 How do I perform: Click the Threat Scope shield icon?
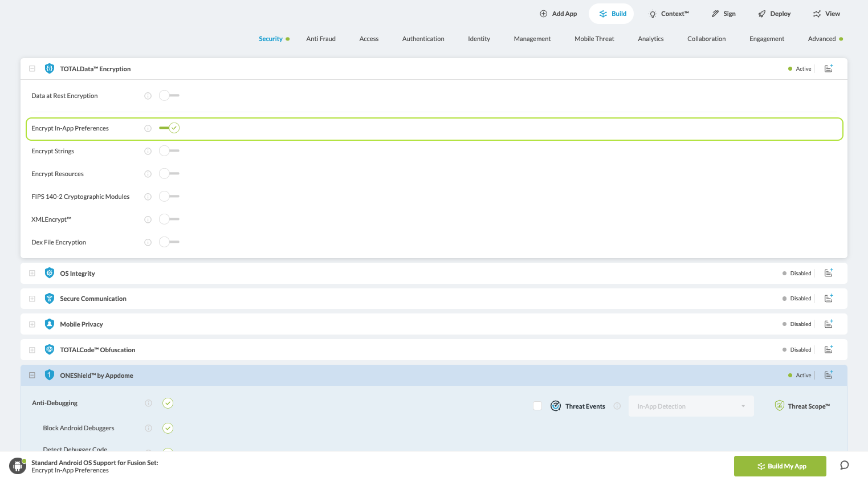pyautogui.click(x=779, y=406)
